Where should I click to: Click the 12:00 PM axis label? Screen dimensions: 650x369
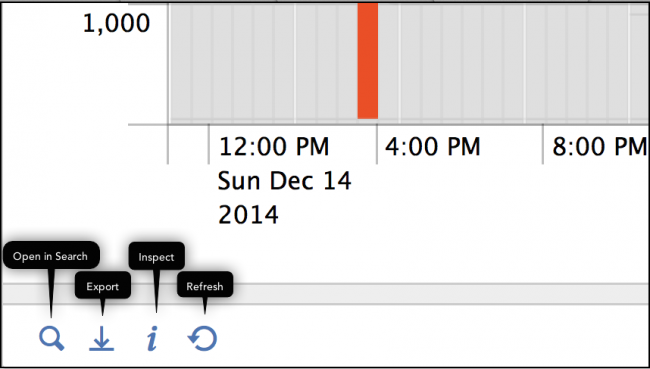(274, 146)
